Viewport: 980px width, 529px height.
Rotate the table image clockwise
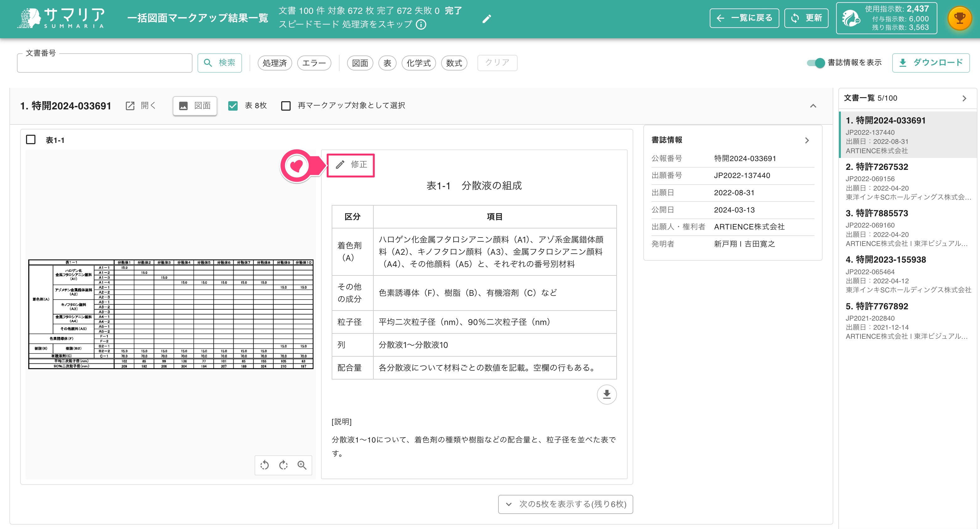283,465
